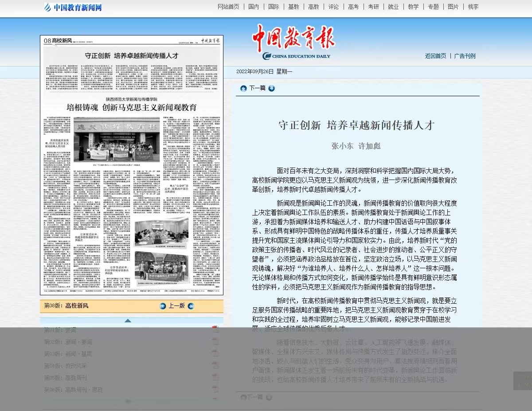The height and width of the screenshot is (411, 532).
Task: Open 第06版 高教周刊·思政 edition entry
Action: tap(73, 390)
